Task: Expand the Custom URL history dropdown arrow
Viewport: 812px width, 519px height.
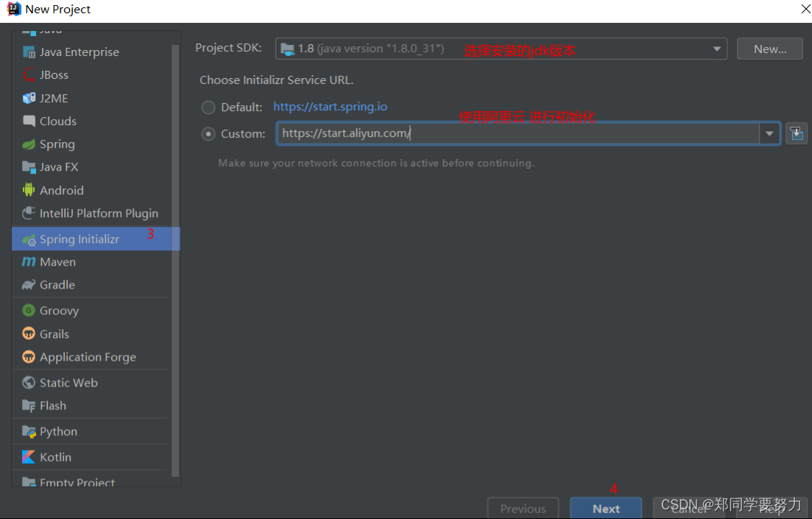Action: (769, 133)
